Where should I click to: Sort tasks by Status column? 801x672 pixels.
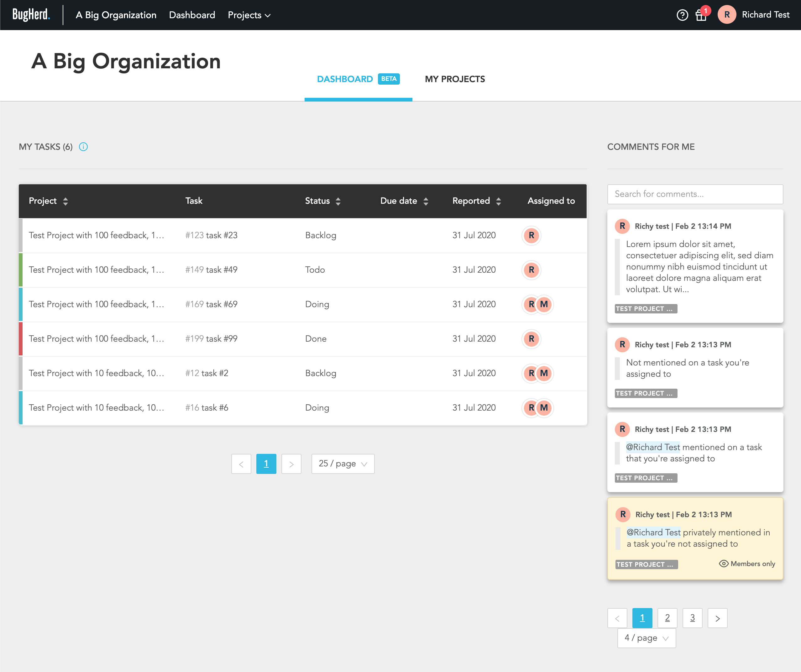click(x=338, y=201)
